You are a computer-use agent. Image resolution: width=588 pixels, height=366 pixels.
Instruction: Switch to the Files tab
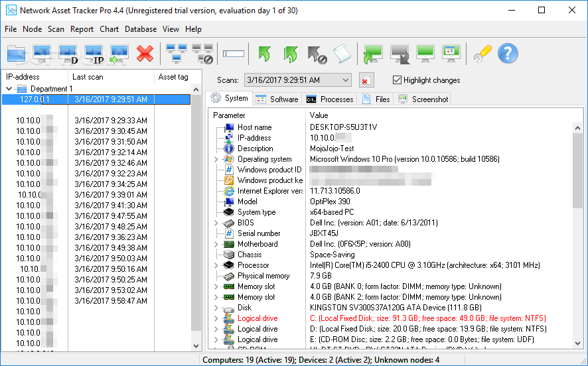(x=376, y=99)
